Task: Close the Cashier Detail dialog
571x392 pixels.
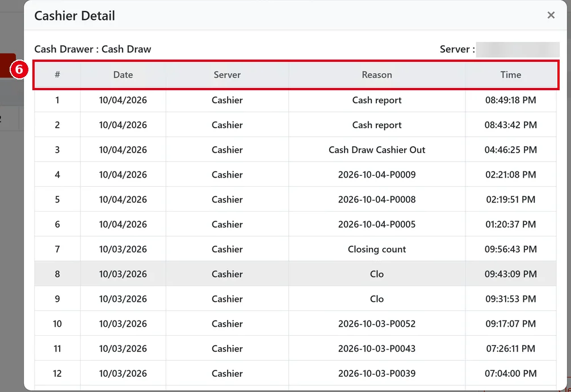Action: click(x=551, y=15)
